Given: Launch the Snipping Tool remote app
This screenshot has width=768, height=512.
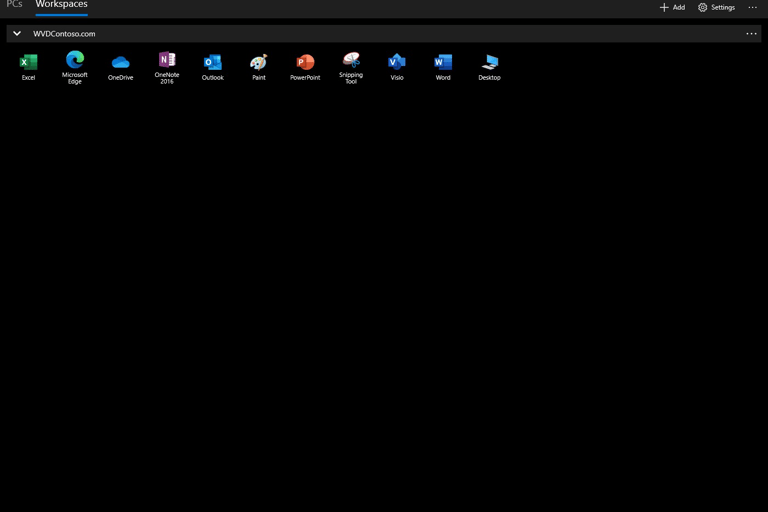Looking at the screenshot, I should point(351,67).
